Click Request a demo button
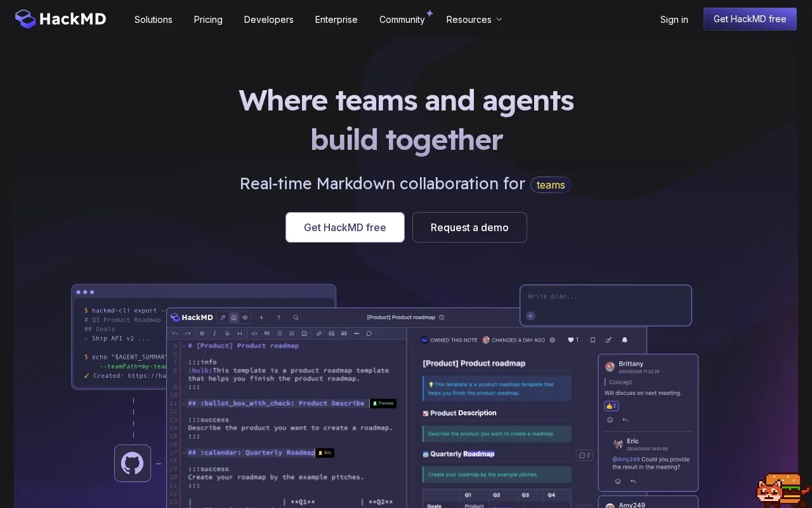The image size is (812, 508). (469, 227)
